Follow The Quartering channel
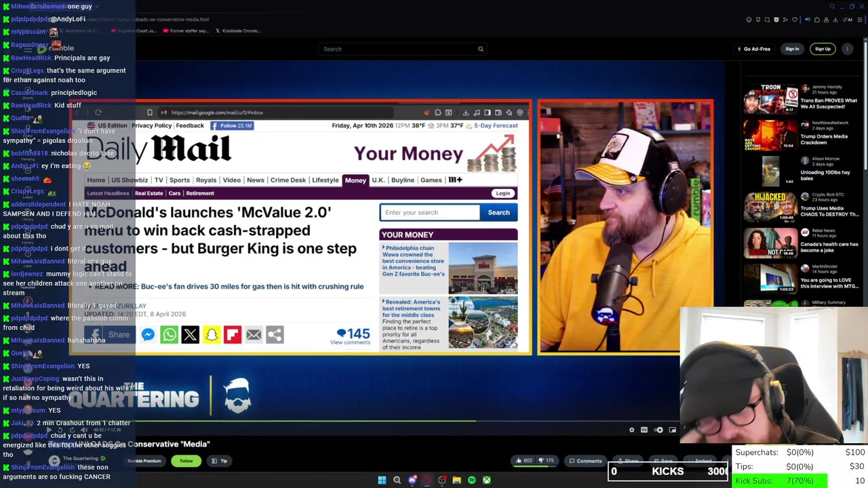The image size is (868, 488). tap(186, 461)
